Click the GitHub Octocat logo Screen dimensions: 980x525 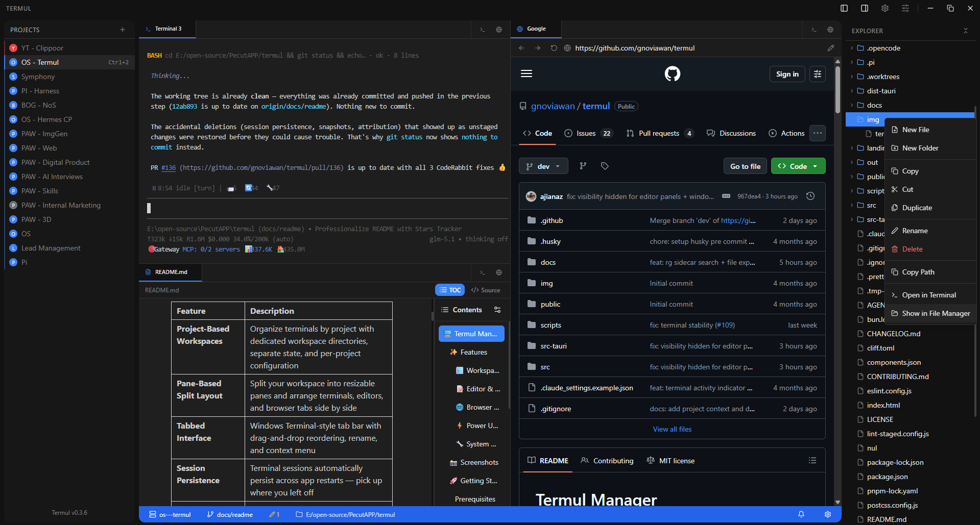[673, 74]
